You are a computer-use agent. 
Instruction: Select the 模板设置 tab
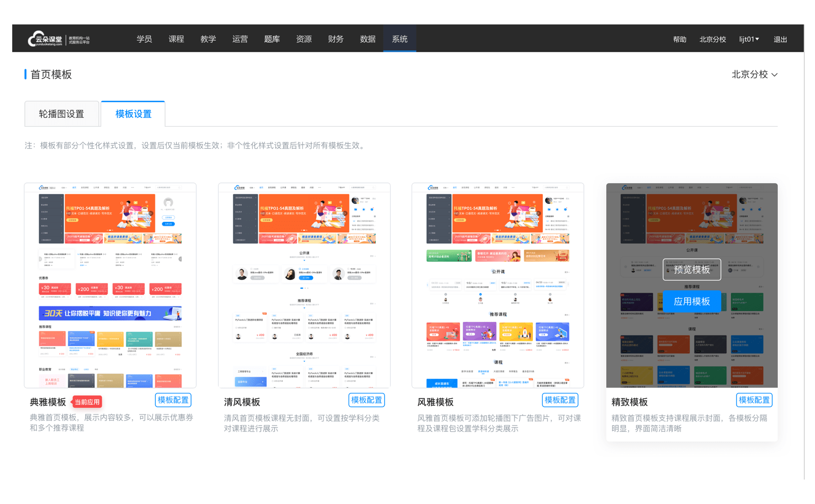(133, 114)
